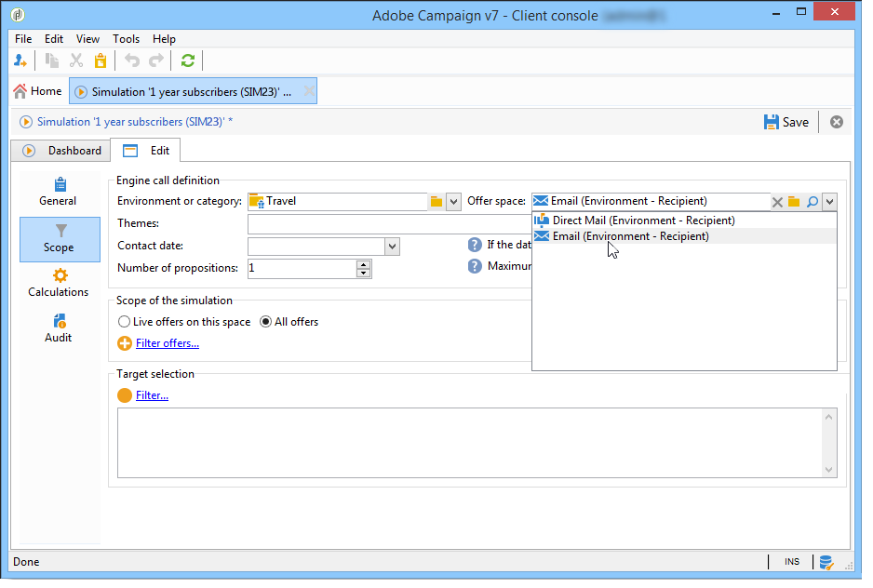Choose Email (Environment - Recipient) list option
Image resolution: width=873 pixels, height=588 pixels.
click(685, 238)
